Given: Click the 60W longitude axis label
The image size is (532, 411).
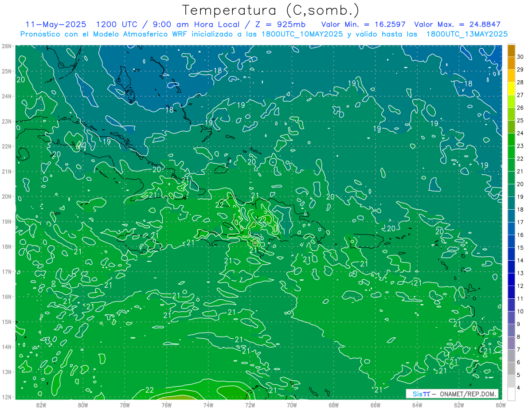Looking at the screenshot, I should [501, 405].
